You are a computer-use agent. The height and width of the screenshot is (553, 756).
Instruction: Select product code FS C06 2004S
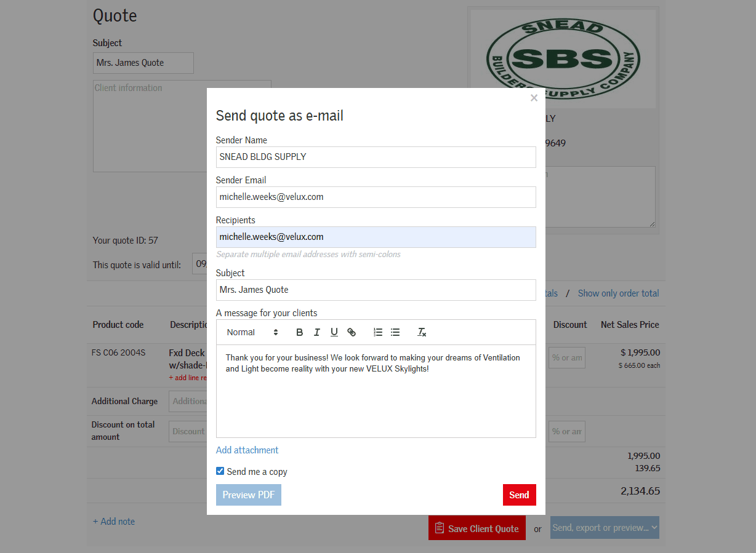119,353
